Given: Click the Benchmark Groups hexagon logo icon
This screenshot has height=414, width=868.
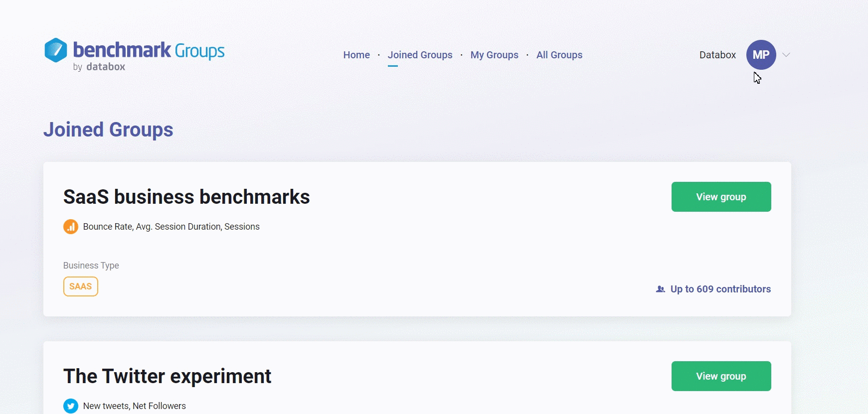Looking at the screenshot, I should pos(56,50).
